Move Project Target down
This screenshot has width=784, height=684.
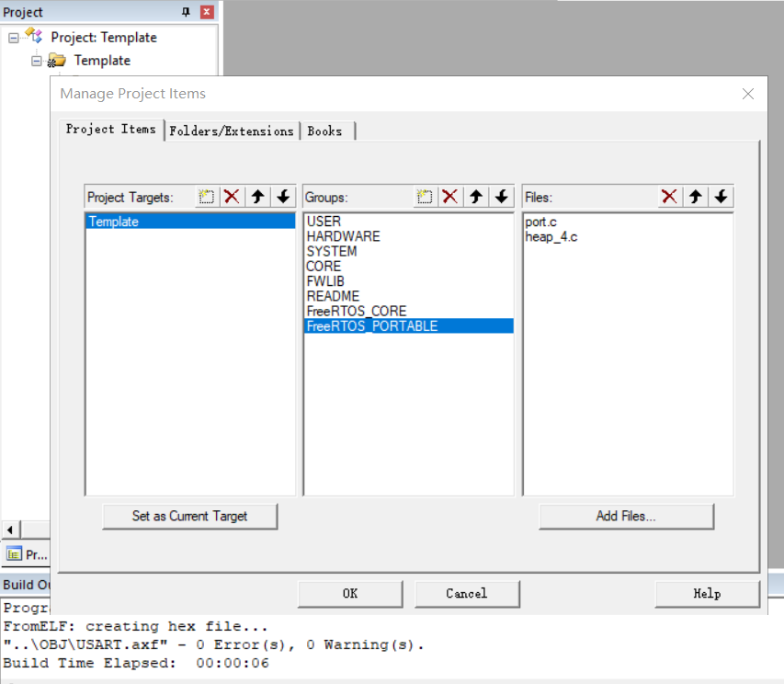[x=283, y=197]
